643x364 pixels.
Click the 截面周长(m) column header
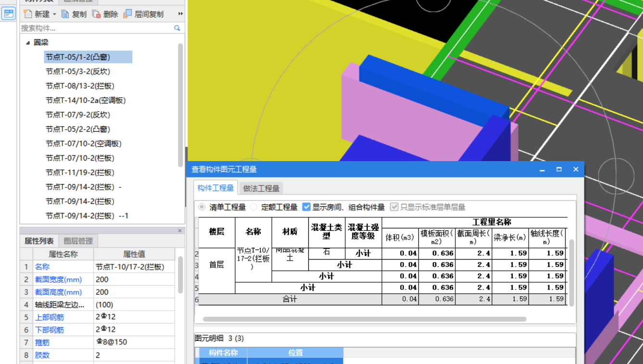[474, 238]
